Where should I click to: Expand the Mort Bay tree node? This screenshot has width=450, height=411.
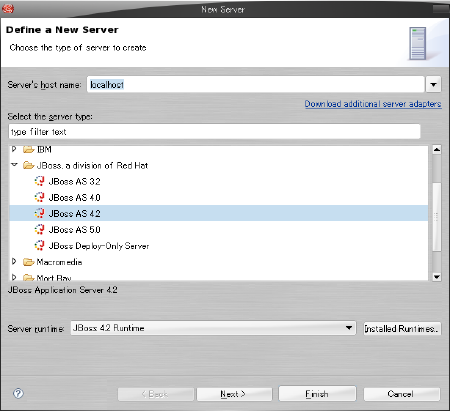coord(14,277)
